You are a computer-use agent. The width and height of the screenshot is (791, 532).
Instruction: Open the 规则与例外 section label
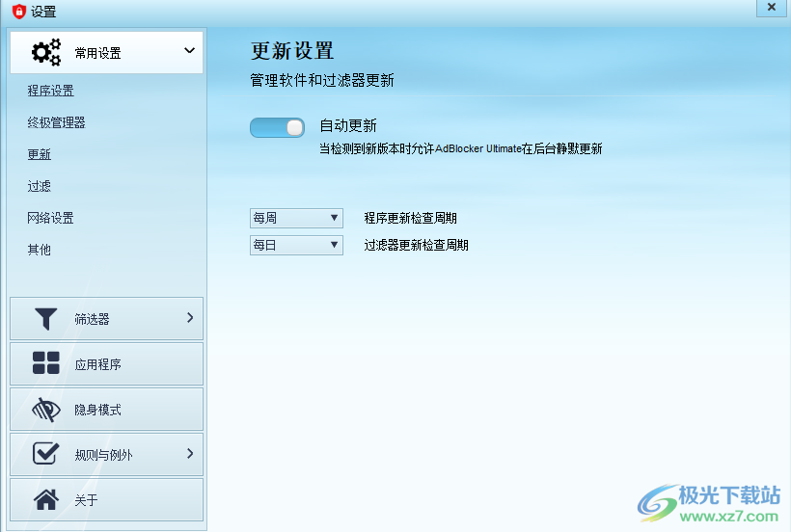pos(103,455)
